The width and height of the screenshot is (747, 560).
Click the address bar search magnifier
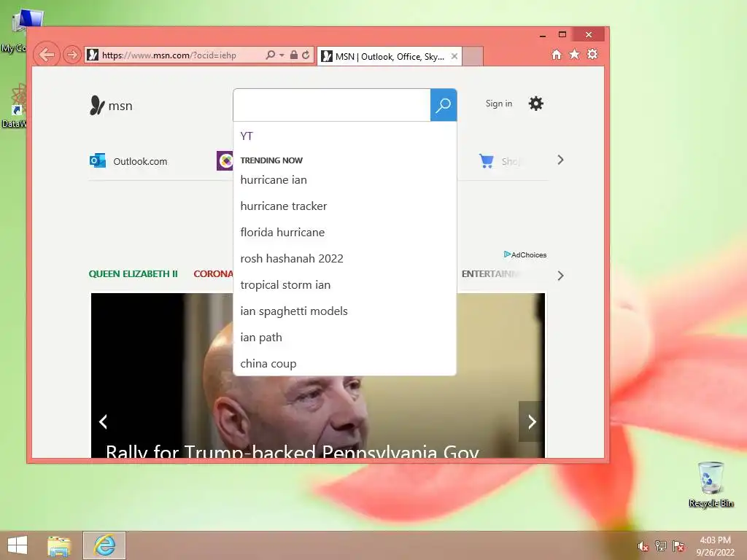tap(270, 55)
